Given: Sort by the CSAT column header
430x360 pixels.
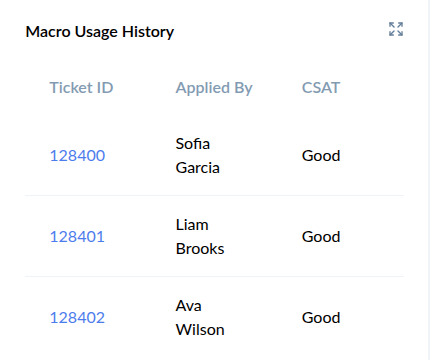Looking at the screenshot, I should click(x=321, y=88).
